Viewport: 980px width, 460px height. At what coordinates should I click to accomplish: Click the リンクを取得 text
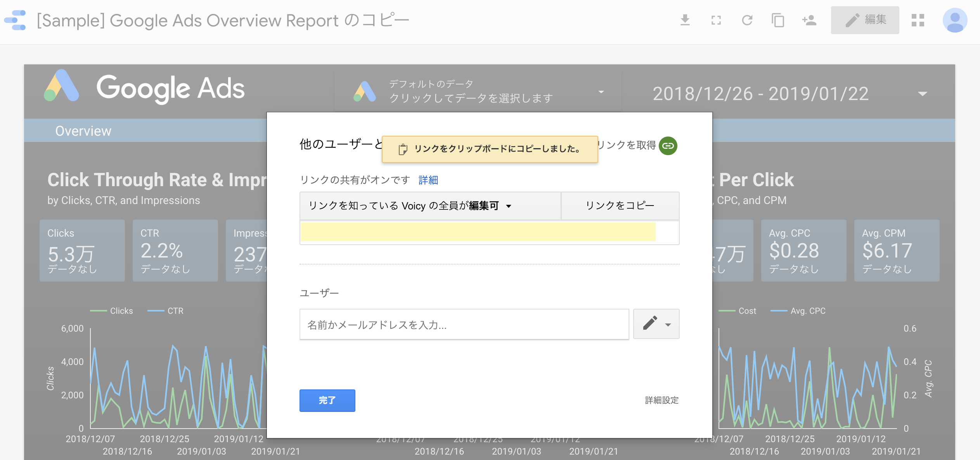click(627, 145)
